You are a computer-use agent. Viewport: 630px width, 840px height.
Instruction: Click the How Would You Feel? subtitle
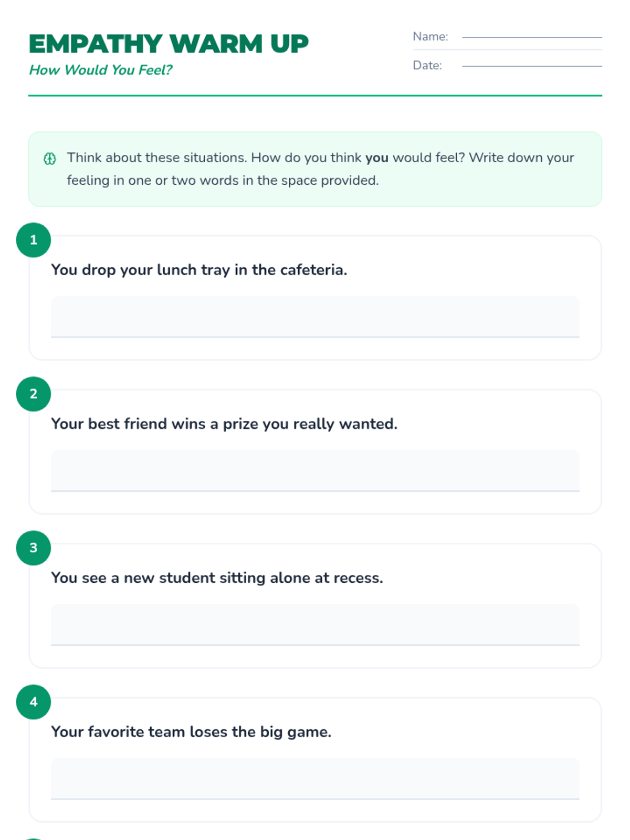(100, 70)
